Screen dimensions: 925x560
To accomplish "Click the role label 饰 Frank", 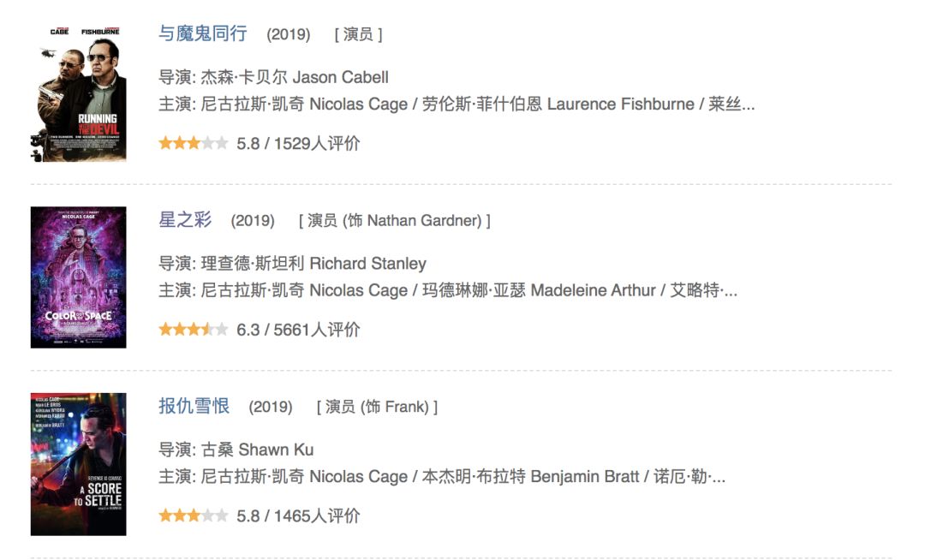I will (377, 407).
